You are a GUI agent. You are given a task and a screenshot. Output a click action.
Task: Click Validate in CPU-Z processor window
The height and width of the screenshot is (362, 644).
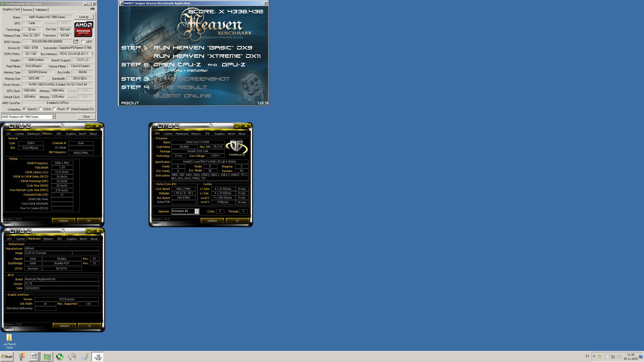coord(212,221)
